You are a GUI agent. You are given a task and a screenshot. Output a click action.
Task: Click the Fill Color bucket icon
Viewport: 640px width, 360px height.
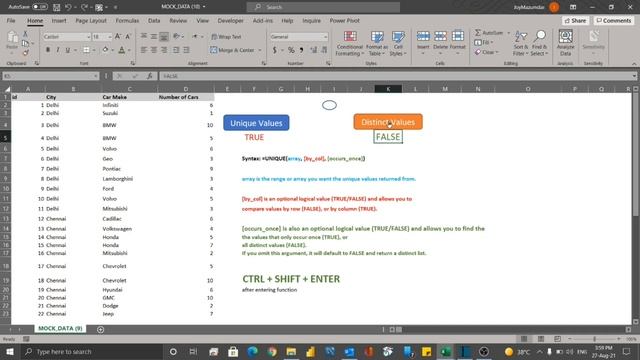(105, 50)
